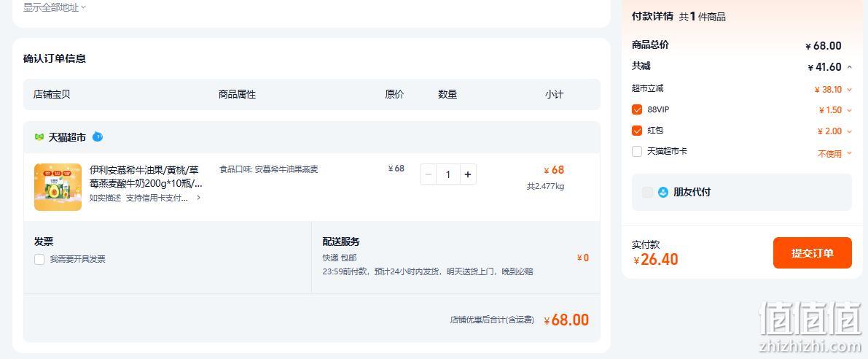Expand the 超市立减 ¥38.10 details

[833, 89]
